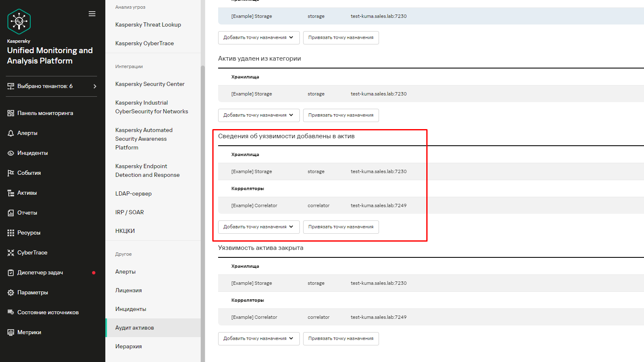Viewport: 644px width, 362px height.
Task: Open Kaspersky Industrial CyberSecurity for Networks
Action: [151, 107]
